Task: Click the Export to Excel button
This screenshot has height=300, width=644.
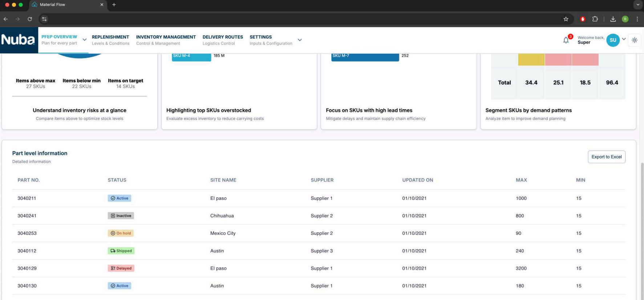Action: click(606, 157)
